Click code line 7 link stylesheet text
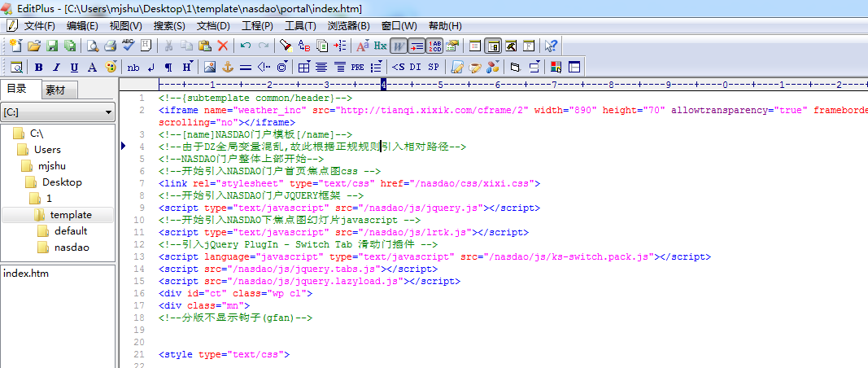 tap(349, 183)
